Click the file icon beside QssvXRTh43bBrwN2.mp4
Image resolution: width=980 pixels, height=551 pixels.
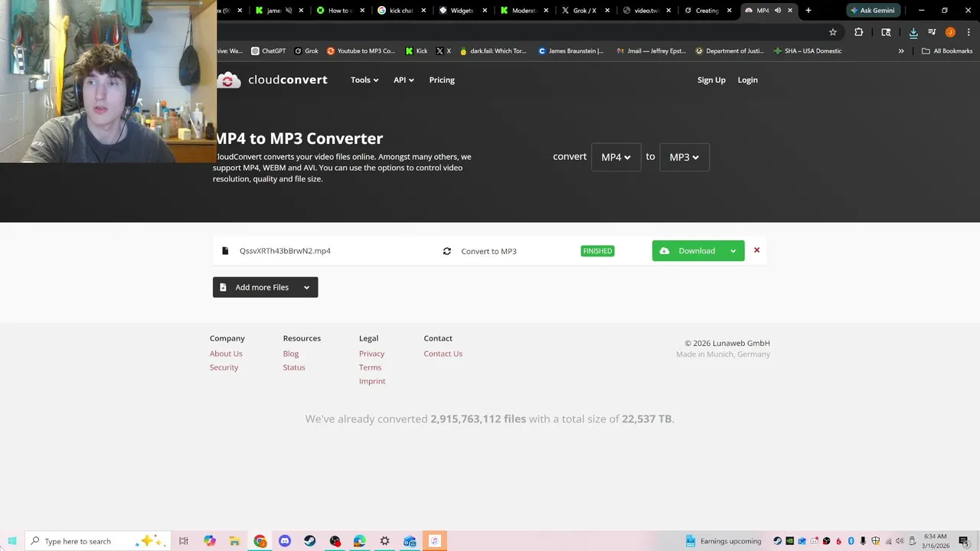225,251
